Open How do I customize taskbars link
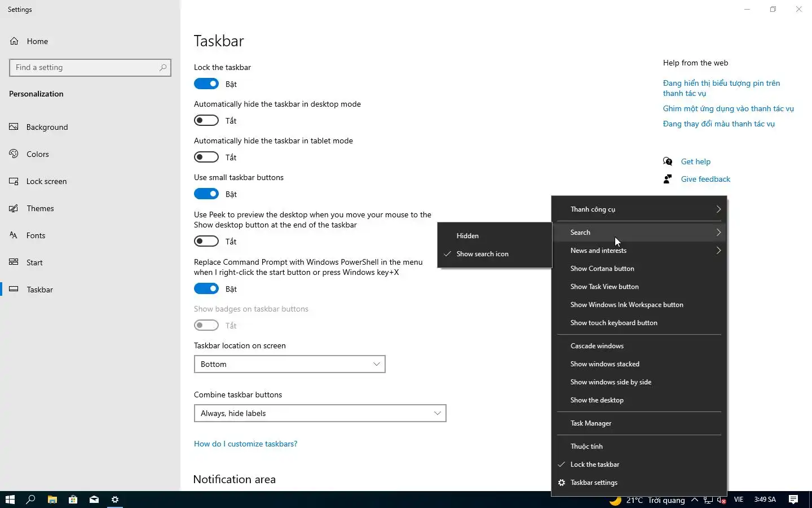The height and width of the screenshot is (508, 812). coord(245,444)
